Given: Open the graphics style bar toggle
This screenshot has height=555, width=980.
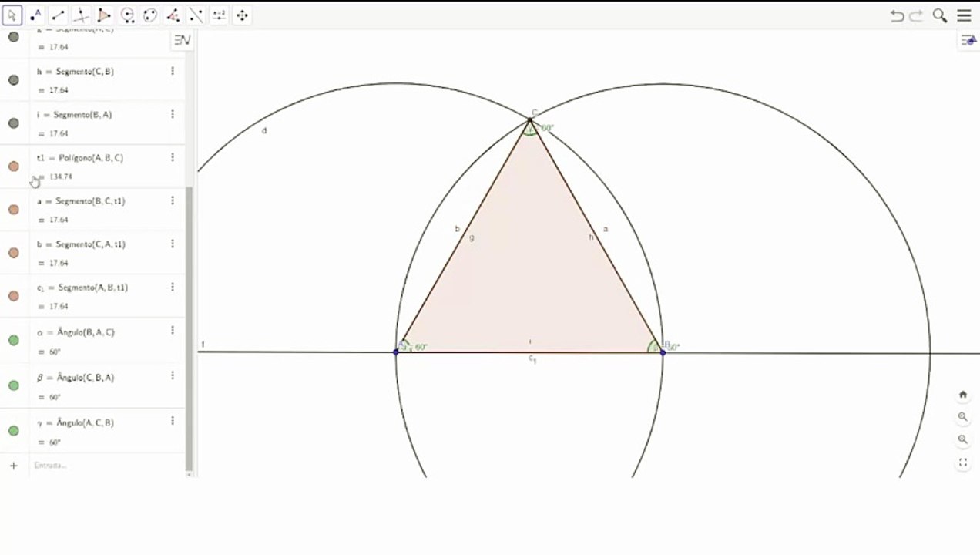Looking at the screenshot, I should click(x=968, y=41).
